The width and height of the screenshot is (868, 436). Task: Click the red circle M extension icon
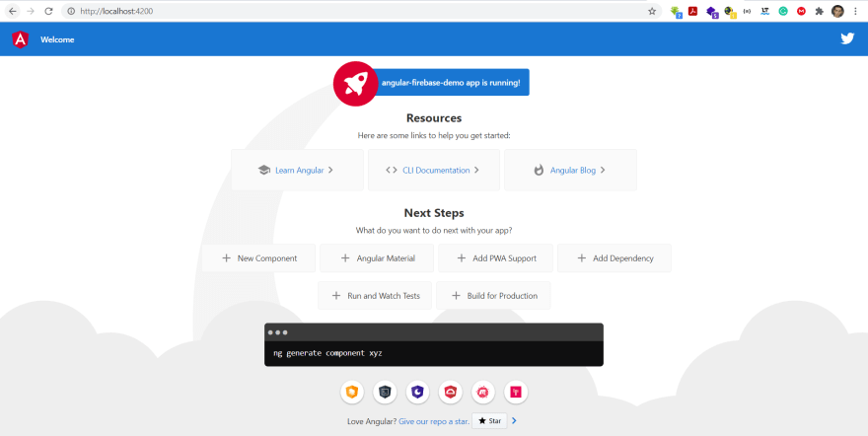click(x=801, y=11)
